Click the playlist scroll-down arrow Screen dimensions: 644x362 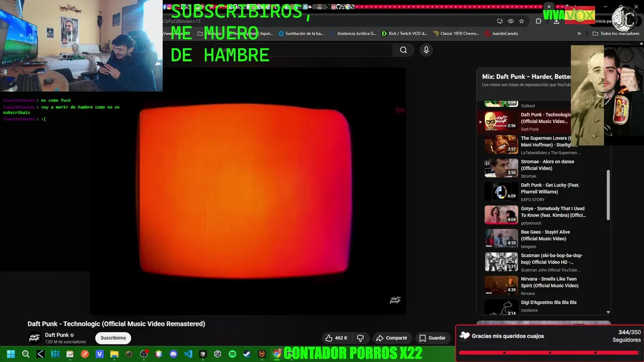608,312
